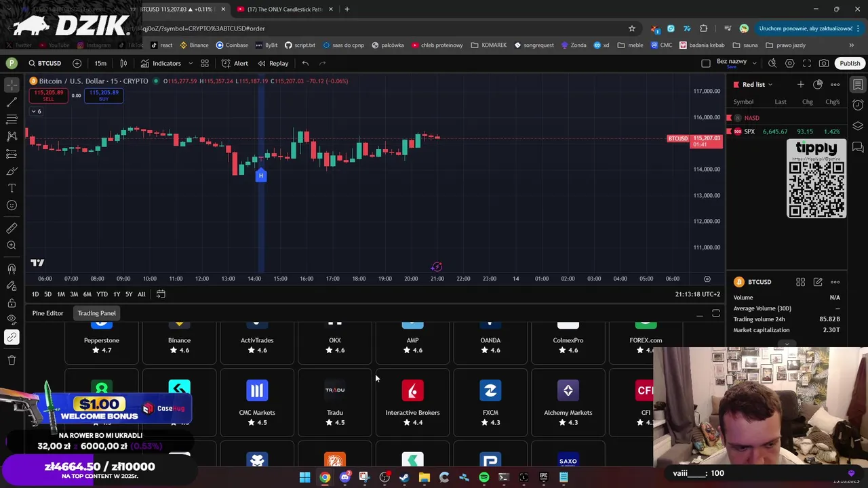This screenshot has width=868, height=488.
Task: Select the brush drawing tool
Action: pos(12,171)
